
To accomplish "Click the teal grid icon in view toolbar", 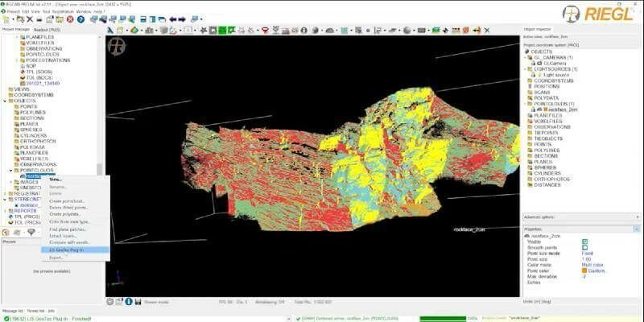I will 345,30.
